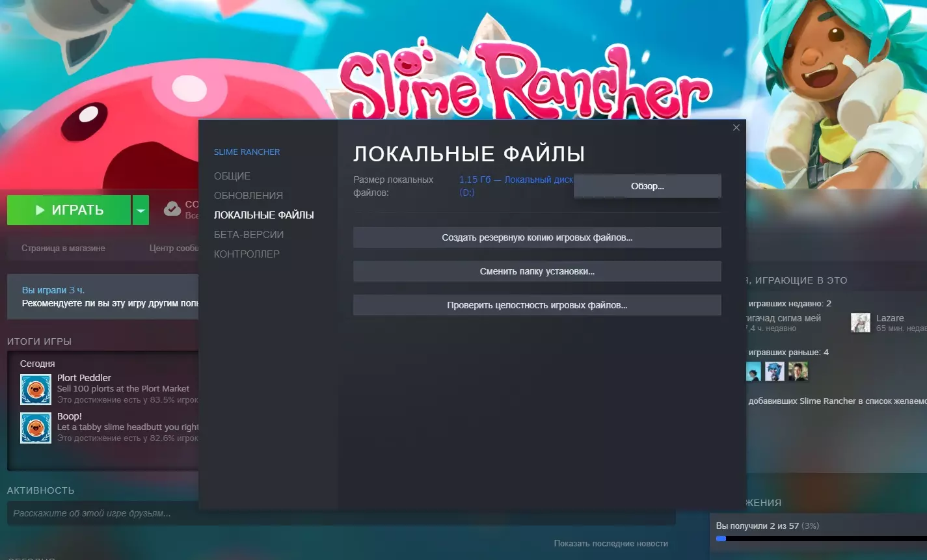
Task: Open the local disk size link
Action: click(x=516, y=186)
